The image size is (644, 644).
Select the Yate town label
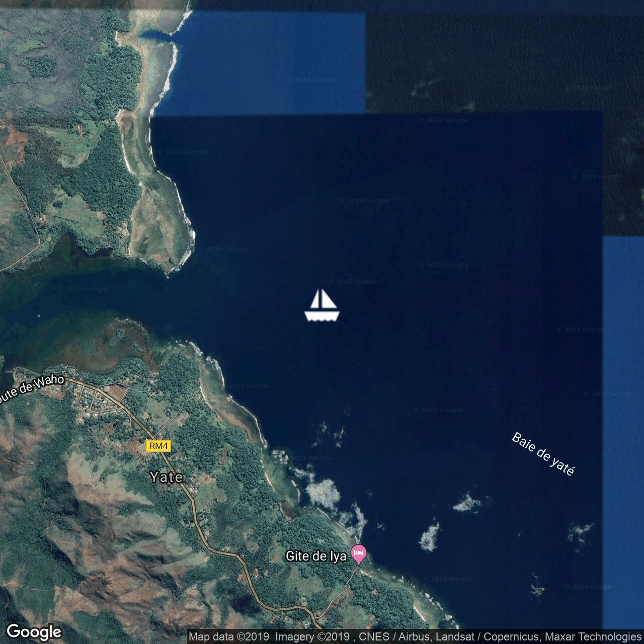(166, 476)
